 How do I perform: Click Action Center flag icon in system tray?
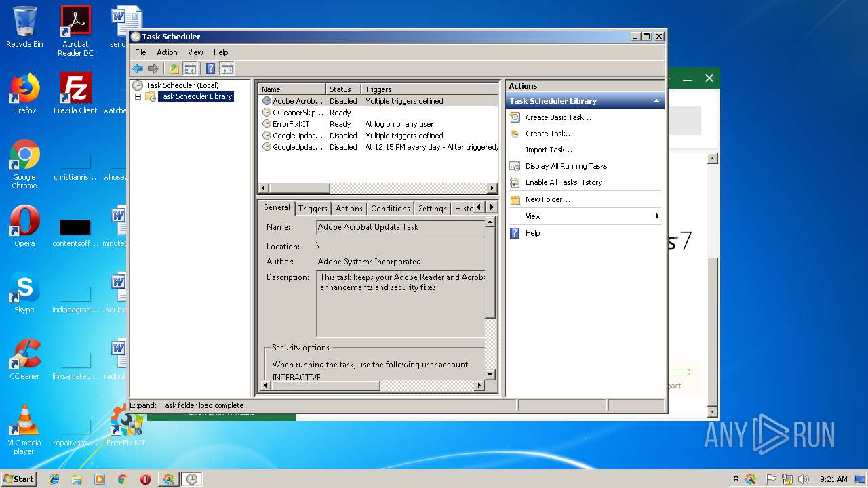click(770, 479)
